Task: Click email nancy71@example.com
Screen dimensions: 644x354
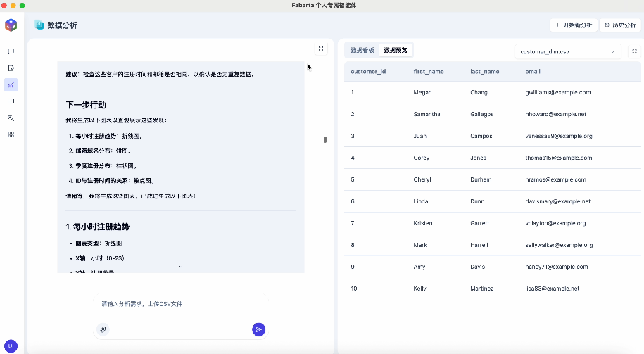Action: 557,267
